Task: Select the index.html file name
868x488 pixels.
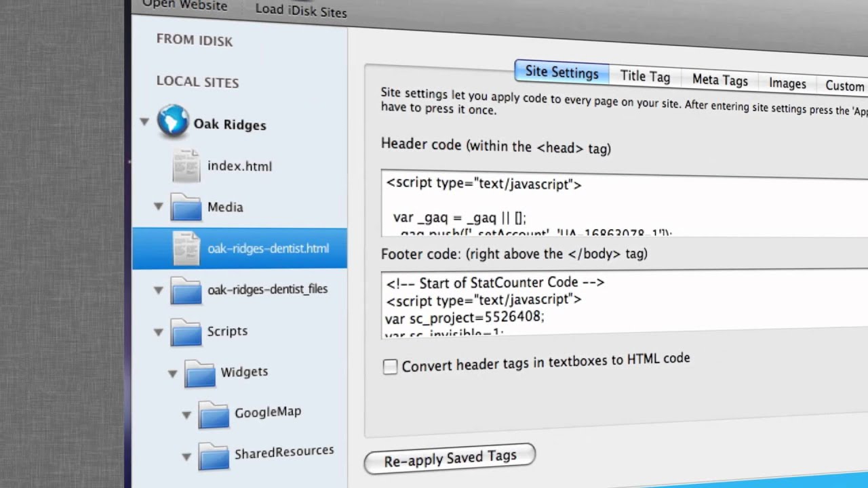Action: [239, 166]
